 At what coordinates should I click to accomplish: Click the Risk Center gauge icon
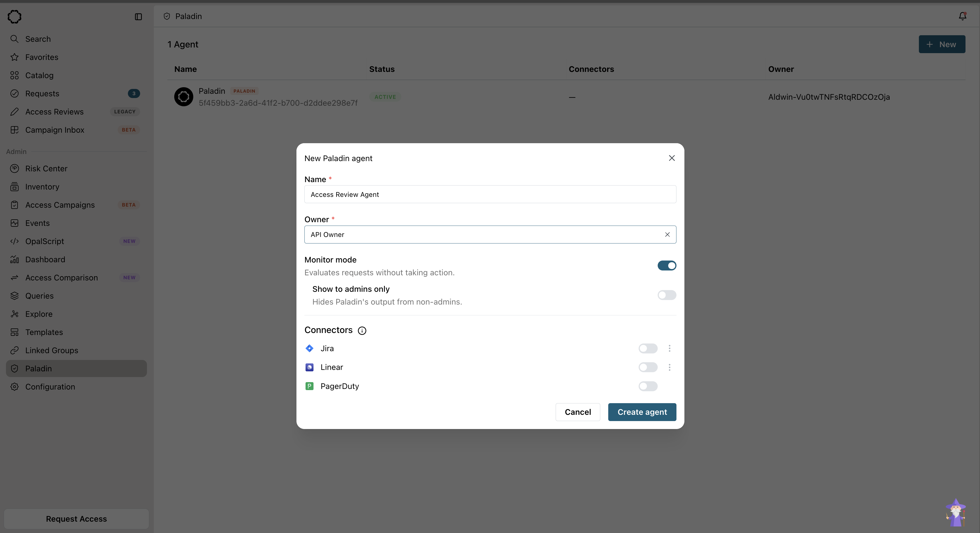coord(14,168)
